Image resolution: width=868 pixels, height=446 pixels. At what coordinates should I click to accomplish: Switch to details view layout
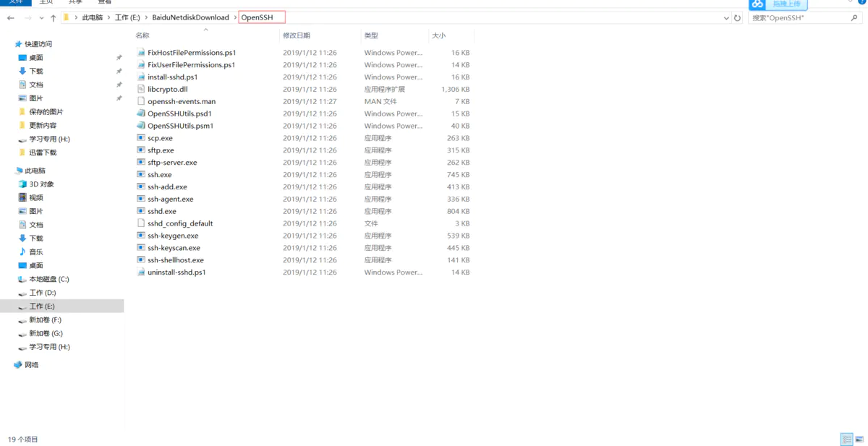click(846, 439)
